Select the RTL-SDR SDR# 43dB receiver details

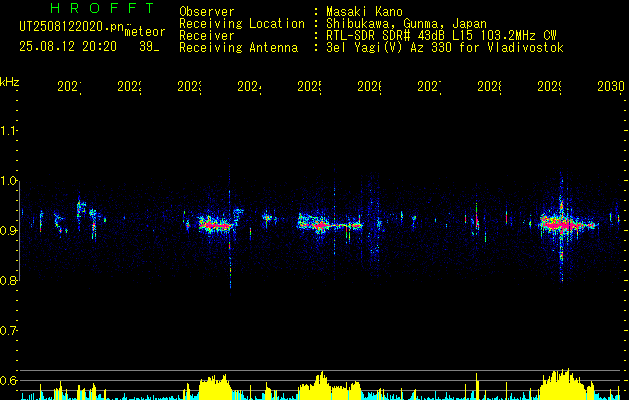pos(441,36)
